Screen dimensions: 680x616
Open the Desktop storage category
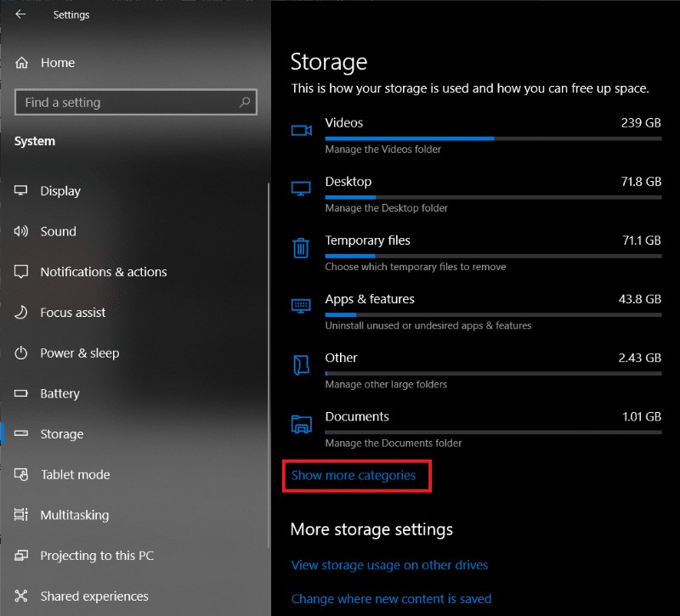pos(476,194)
